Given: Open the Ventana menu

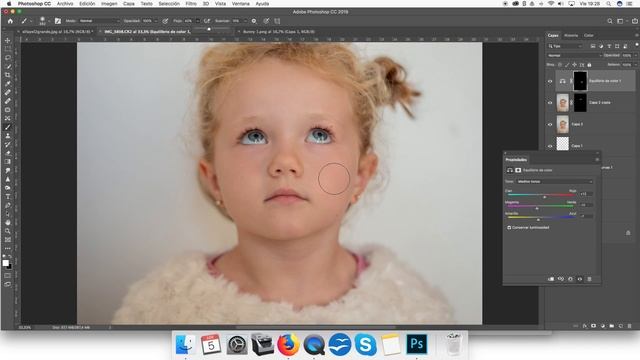Looking at the screenshot, I should point(241,4).
